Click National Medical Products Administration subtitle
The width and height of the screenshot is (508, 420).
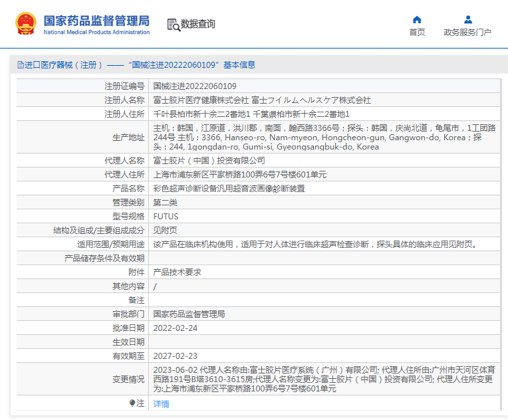(96, 32)
